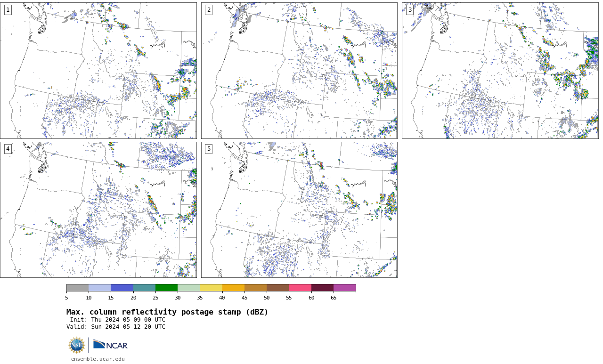Click the light blue 10-15 dBZ swatch
This screenshot has height=364, width=603.
point(99,288)
